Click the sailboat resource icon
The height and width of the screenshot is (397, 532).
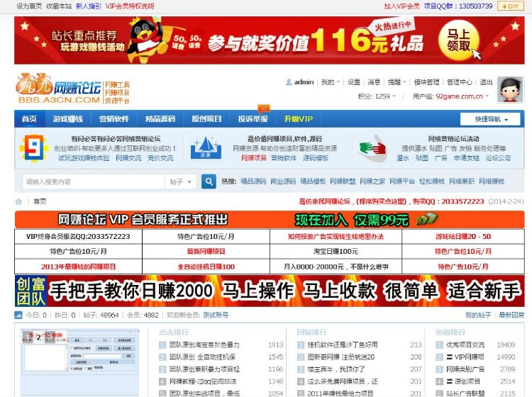point(206,148)
